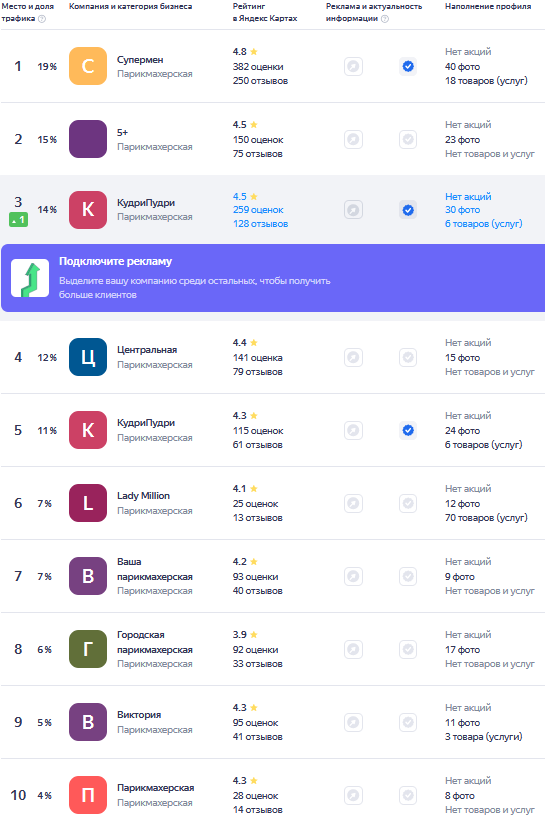Click the green arrow advertising promo icon
This screenshot has width=545, height=825.
(x=30, y=278)
